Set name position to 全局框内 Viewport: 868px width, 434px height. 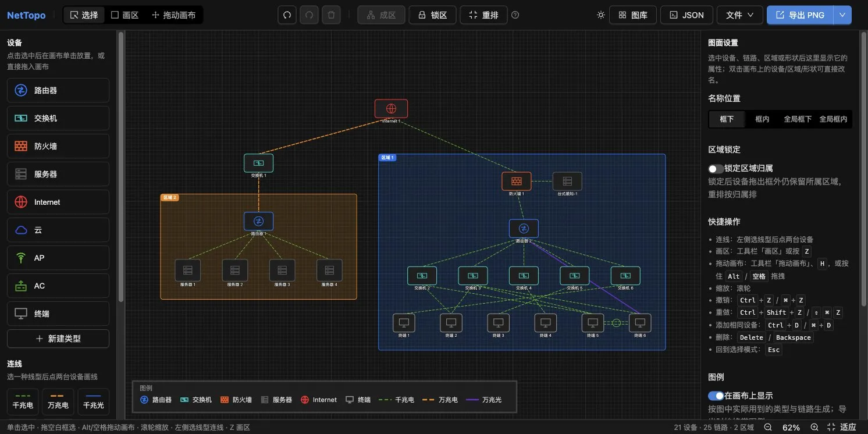(833, 119)
